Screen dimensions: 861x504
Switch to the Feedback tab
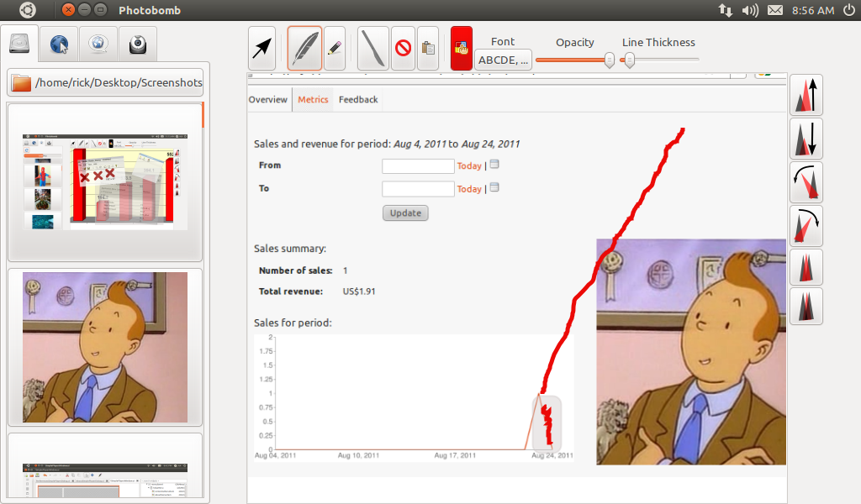pos(358,99)
